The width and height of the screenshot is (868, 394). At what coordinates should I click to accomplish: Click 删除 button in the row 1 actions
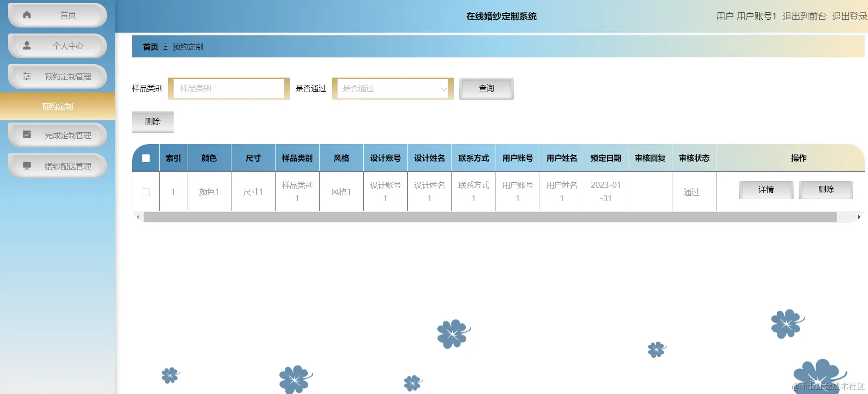[826, 189]
